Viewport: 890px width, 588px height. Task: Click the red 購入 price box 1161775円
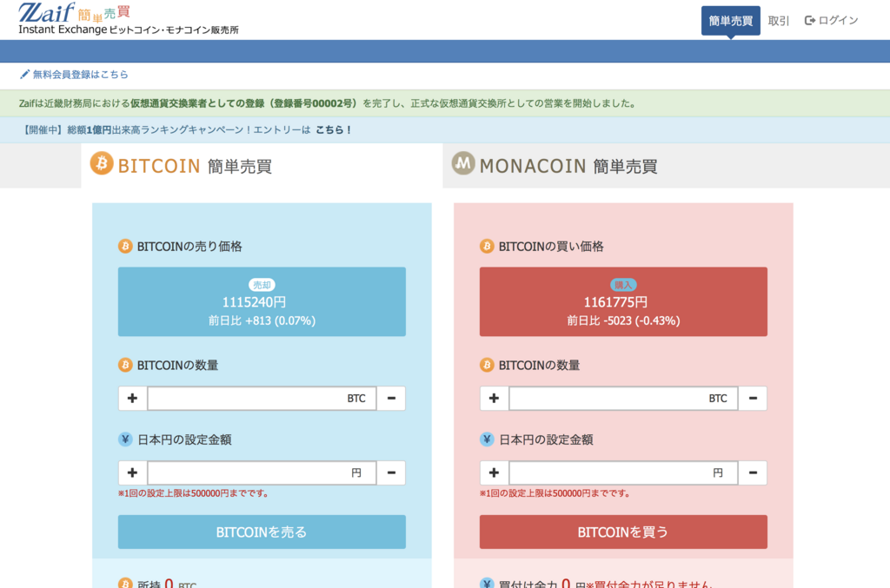[x=623, y=301]
